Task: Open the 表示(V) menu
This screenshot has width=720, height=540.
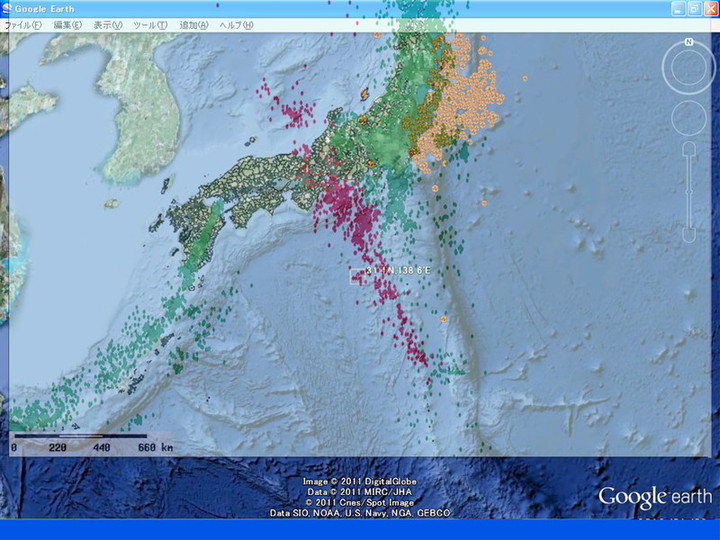Action: click(107, 24)
